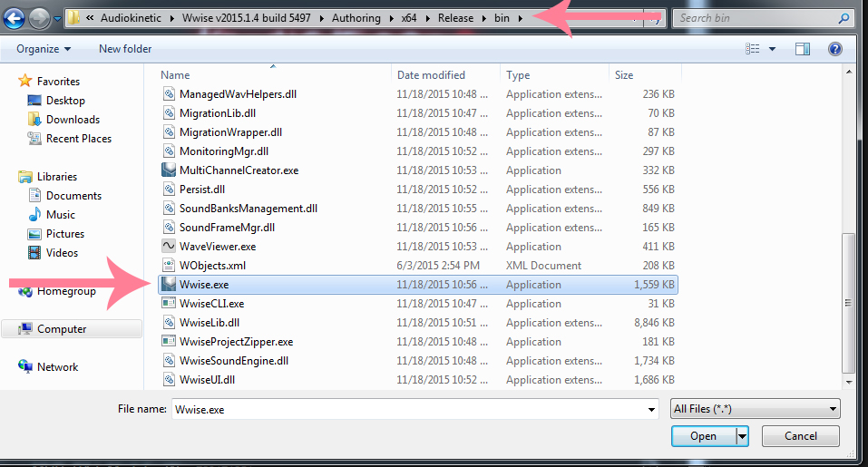Select the WwiseLib.dll file icon

coord(169,322)
